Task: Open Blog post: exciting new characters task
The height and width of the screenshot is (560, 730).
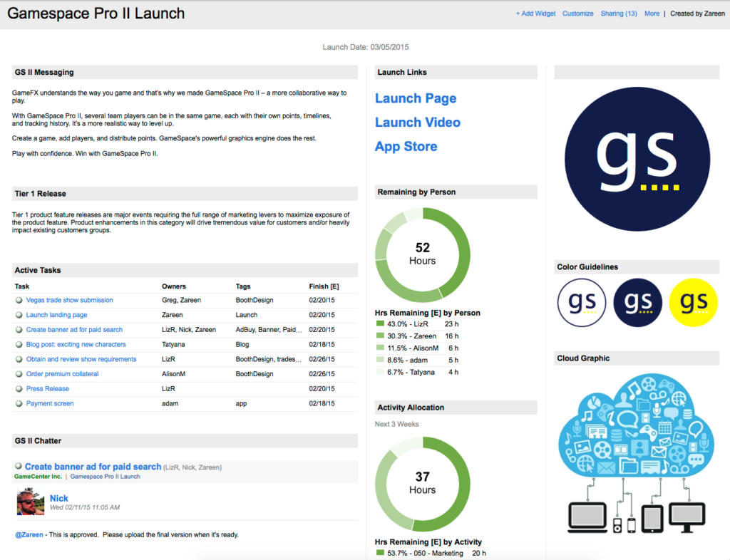Action: 76,345
